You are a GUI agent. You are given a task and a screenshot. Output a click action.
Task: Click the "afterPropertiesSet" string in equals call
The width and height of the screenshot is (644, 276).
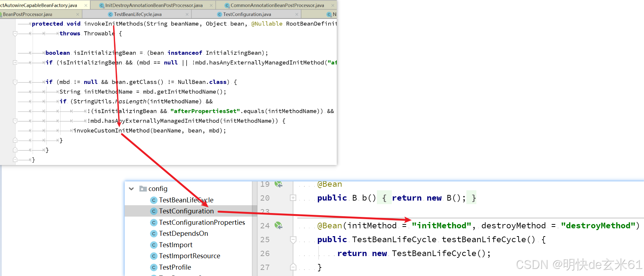205,111
